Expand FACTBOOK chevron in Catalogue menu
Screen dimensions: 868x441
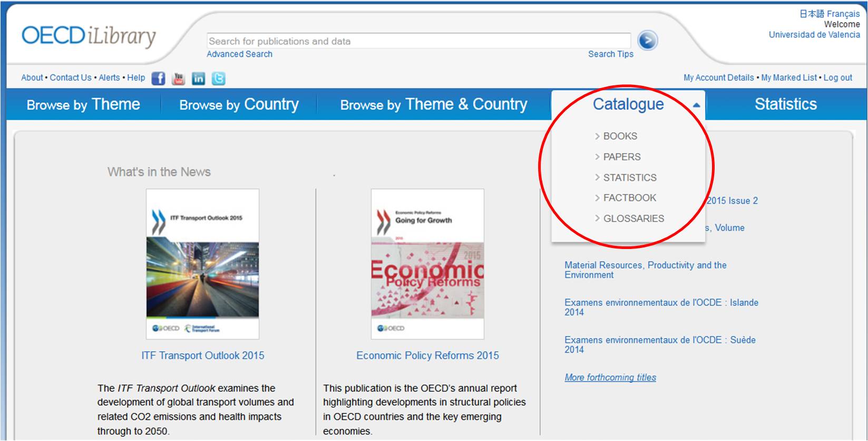click(597, 198)
